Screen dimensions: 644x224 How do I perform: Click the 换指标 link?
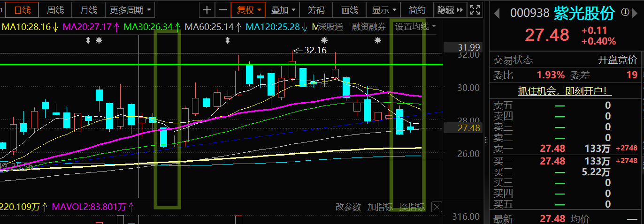click(x=412, y=207)
